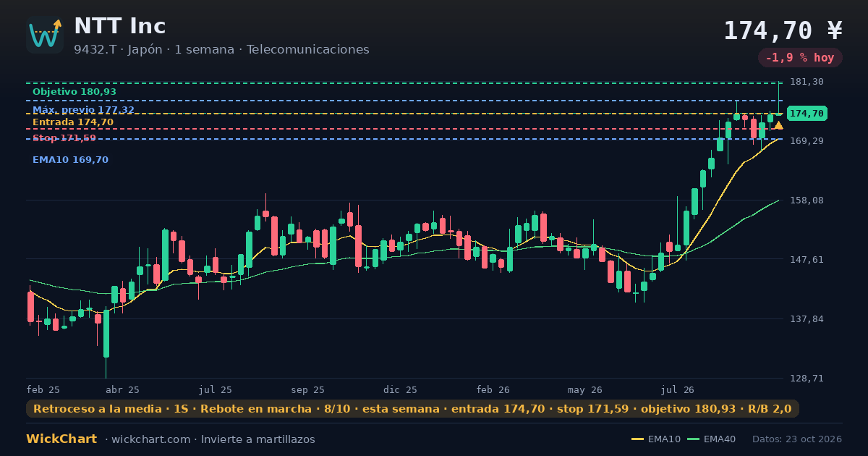Screen dimensions: 868x456
Task: Click the 181,30 axis value
Action: (x=807, y=82)
